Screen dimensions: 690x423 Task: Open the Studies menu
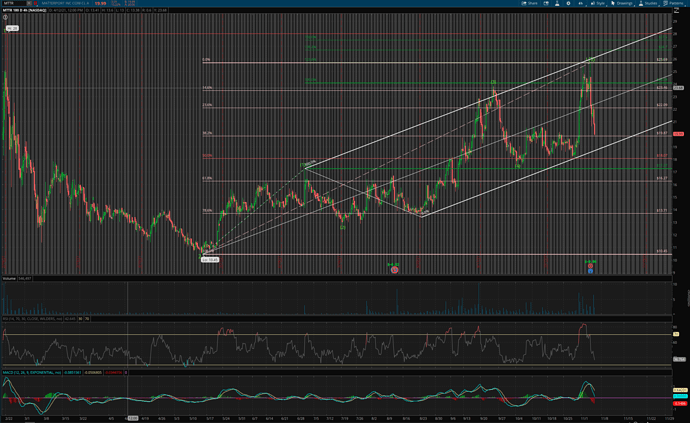tap(648, 3)
